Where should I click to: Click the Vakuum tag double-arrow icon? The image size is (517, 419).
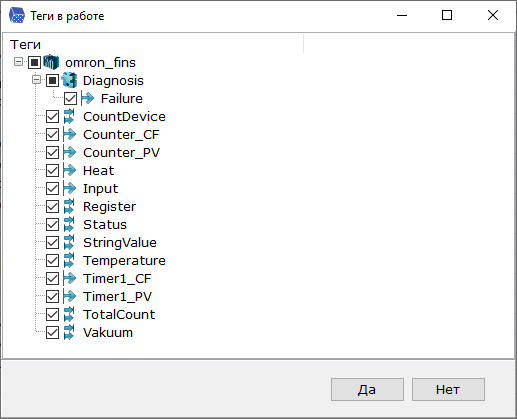tap(69, 332)
